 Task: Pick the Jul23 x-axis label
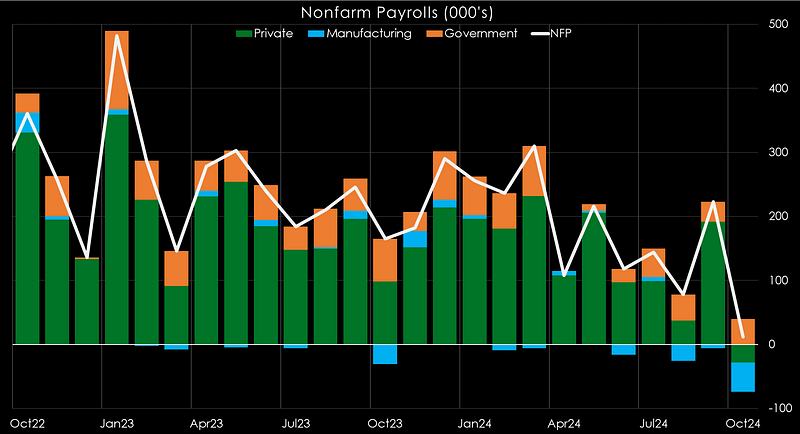(x=294, y=423)
